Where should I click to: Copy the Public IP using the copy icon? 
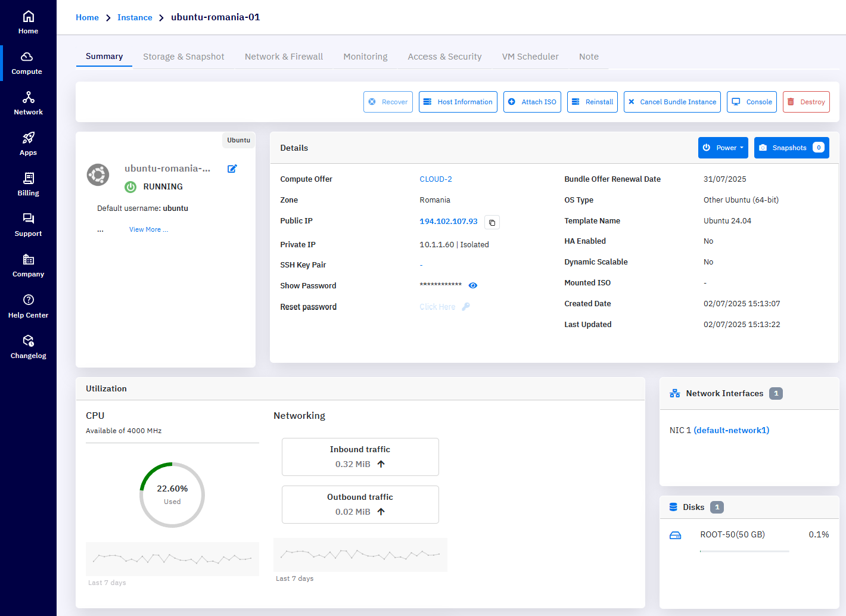492,222
